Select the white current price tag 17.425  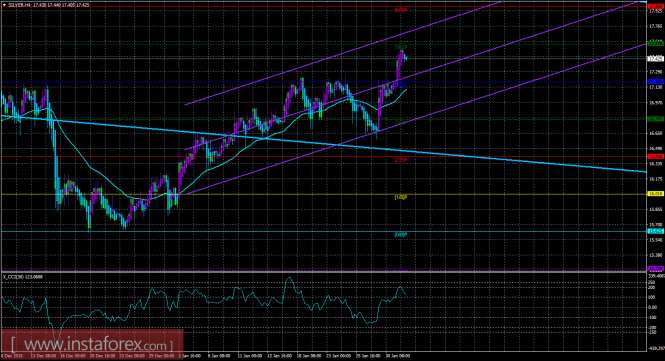tap(656, 59)
